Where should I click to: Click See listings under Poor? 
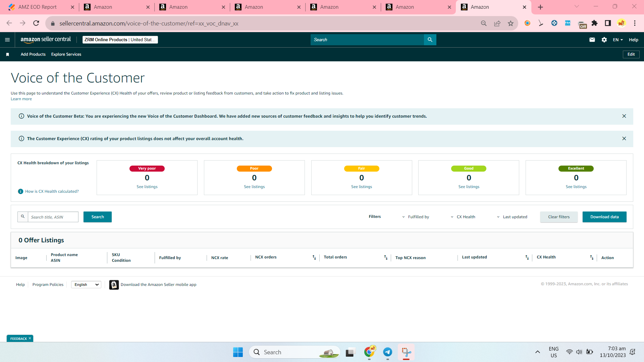(254, 187)
